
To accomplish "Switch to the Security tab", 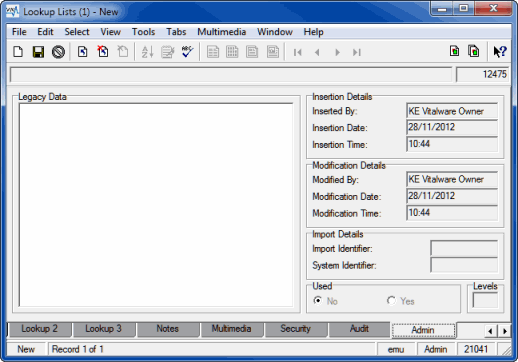I will click(295, 329).
